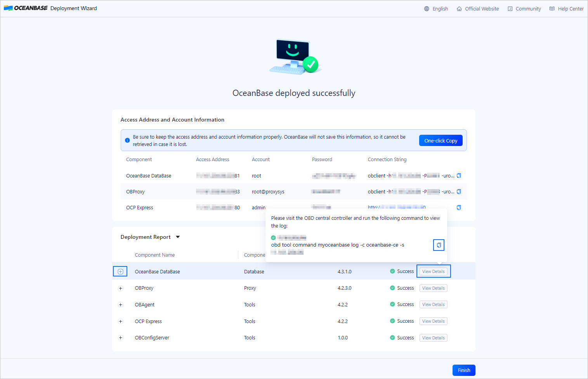Copy the OceanBase DataBase connection string
588x379 pixels.
459,176
